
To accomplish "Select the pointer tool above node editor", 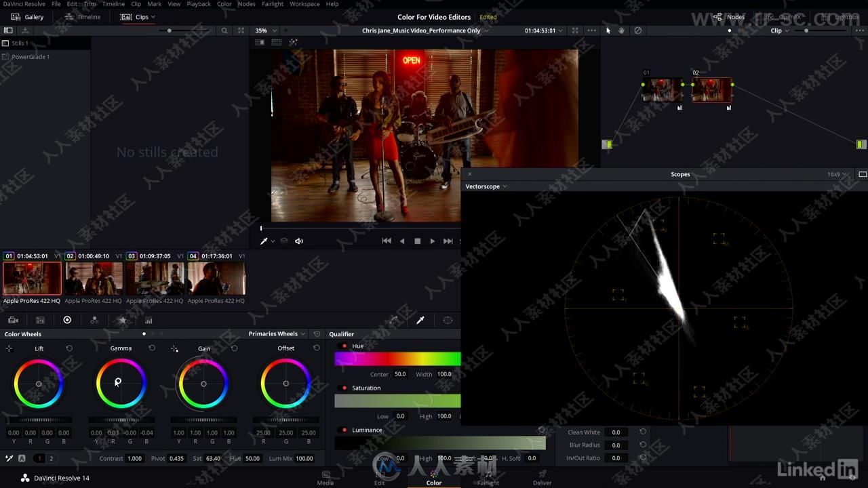I will [608, 30].
